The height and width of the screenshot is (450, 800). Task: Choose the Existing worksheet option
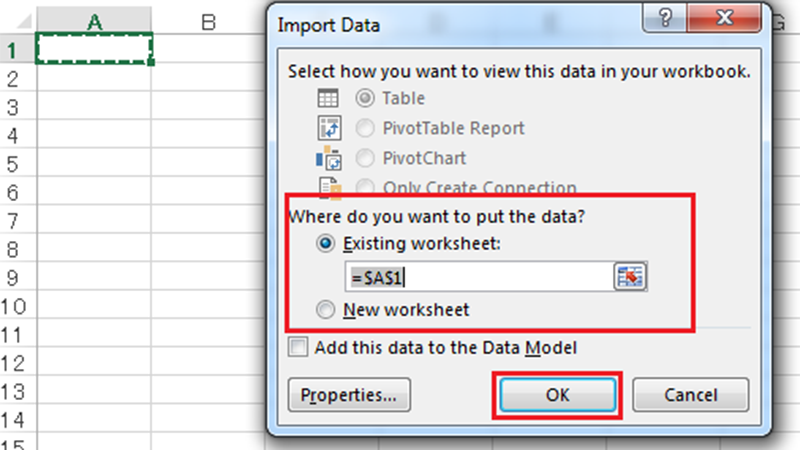click(326, 243)
